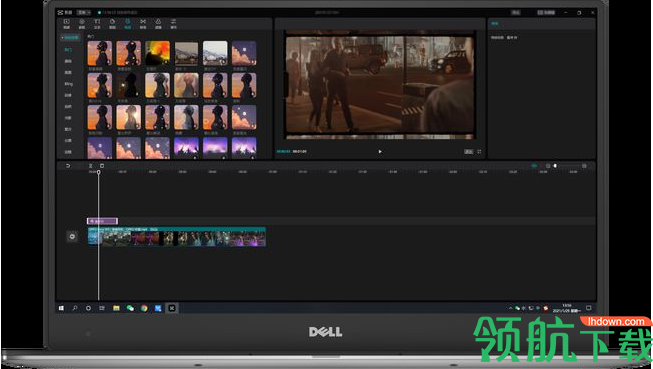
Task: Select the highlighted Effects tab
Action: [x=127, y=24]
